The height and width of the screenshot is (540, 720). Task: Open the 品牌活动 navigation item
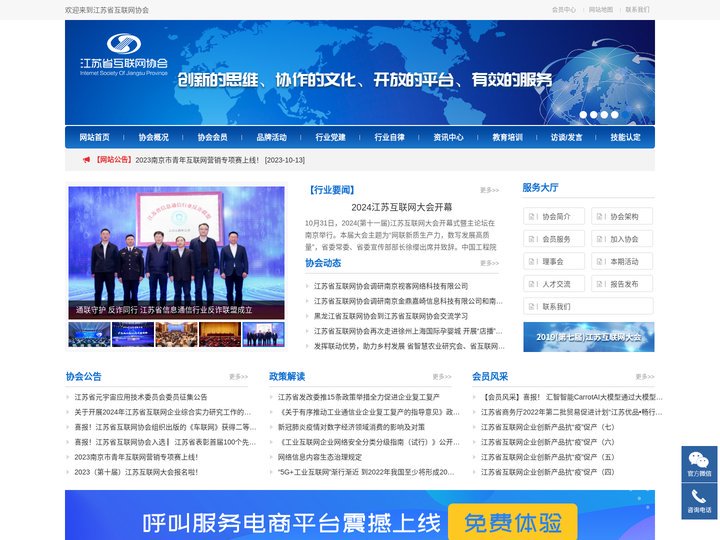271,137
